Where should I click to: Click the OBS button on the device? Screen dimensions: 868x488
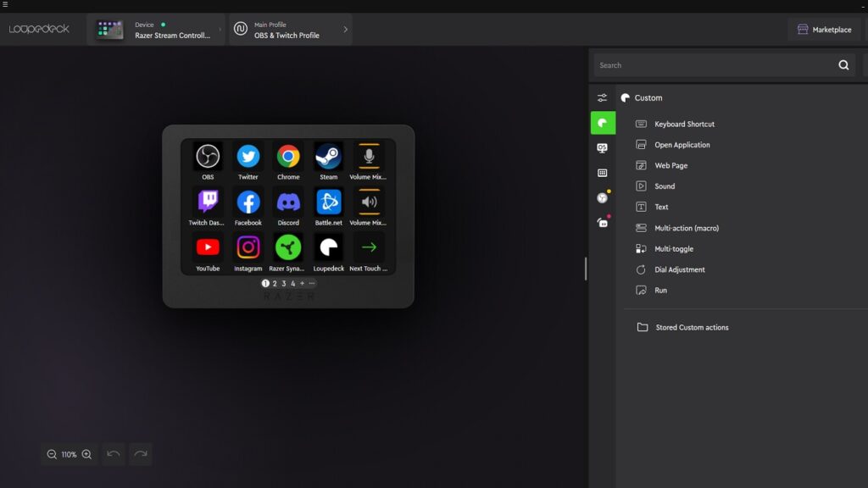click(208, 157)
